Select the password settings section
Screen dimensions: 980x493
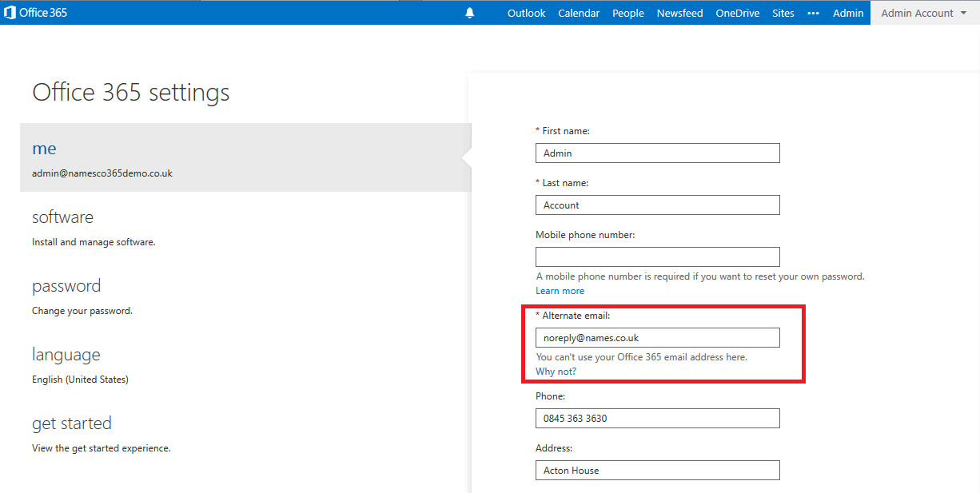(245, 296)
